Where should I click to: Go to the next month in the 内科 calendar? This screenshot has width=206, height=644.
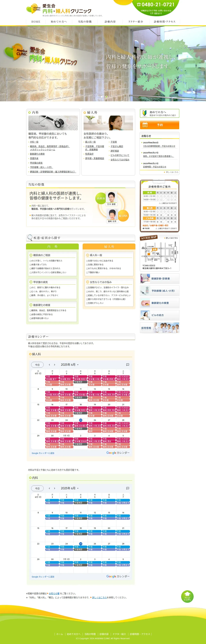click(x=55, y=488)
